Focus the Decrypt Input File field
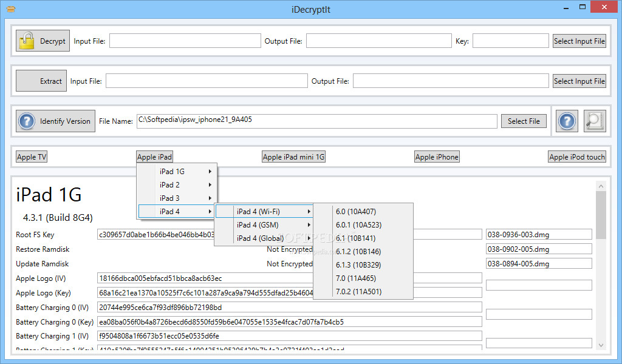 point(185,41)
